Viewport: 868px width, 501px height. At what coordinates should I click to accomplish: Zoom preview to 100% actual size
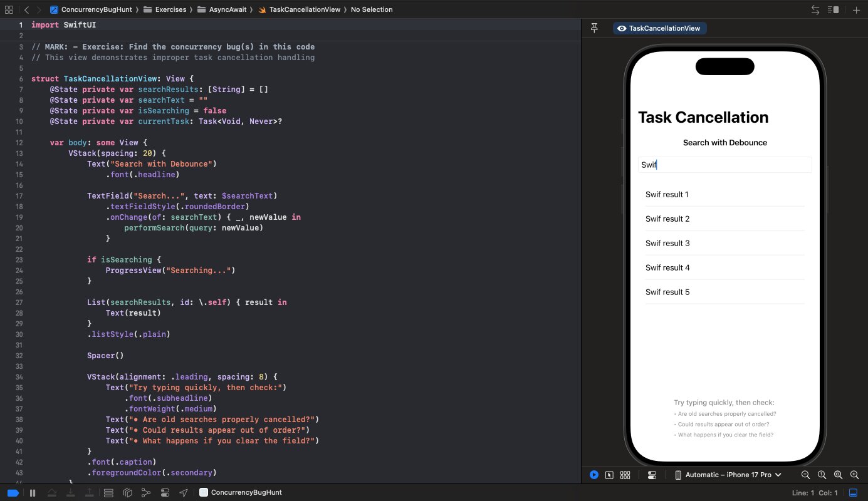(822, 475)
